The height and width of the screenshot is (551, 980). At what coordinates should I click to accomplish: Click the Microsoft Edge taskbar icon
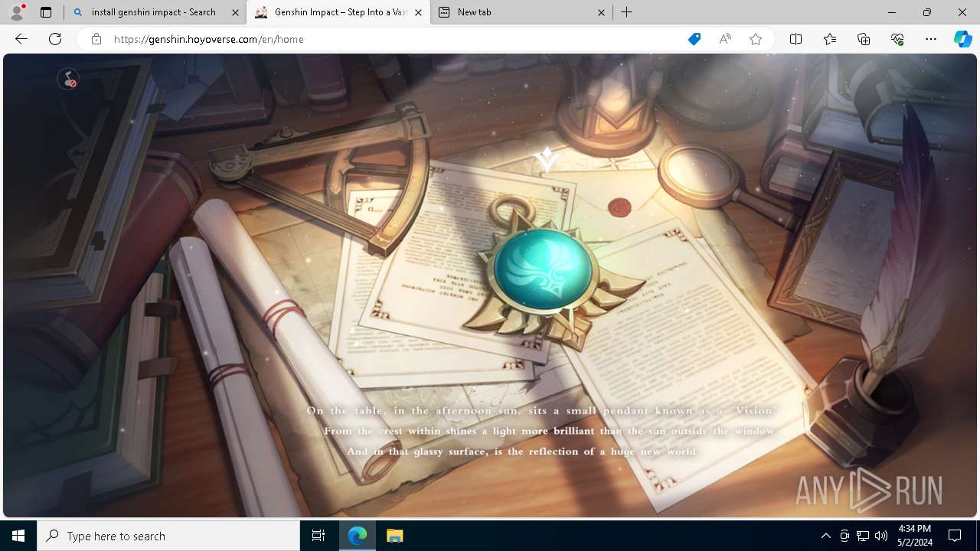click(x=358, y=536)
